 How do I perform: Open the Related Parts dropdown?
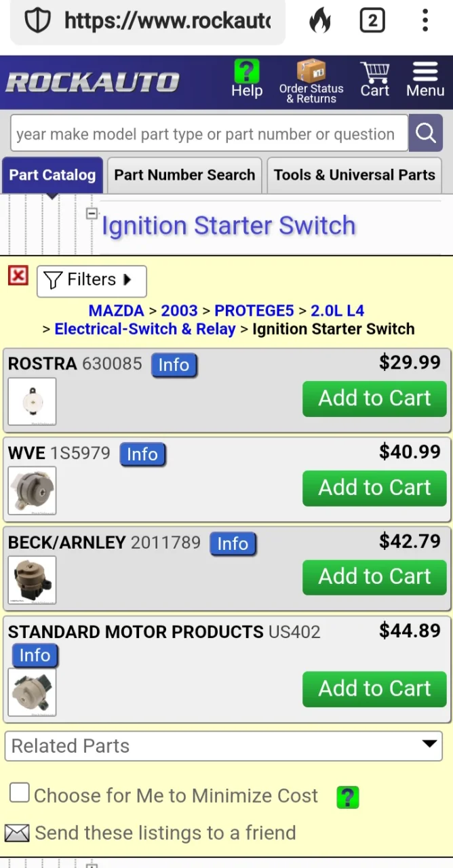tap(224, 746)
